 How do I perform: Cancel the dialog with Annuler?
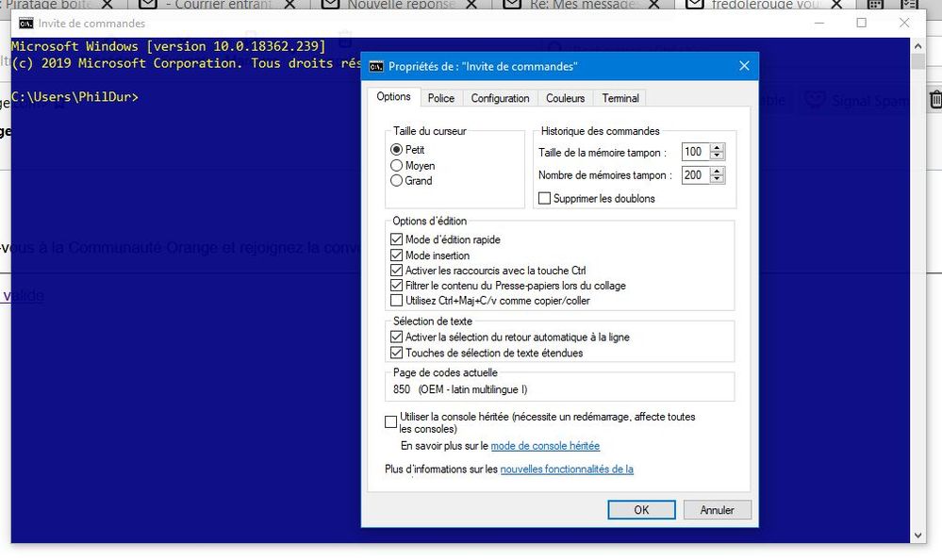(717, 509)
